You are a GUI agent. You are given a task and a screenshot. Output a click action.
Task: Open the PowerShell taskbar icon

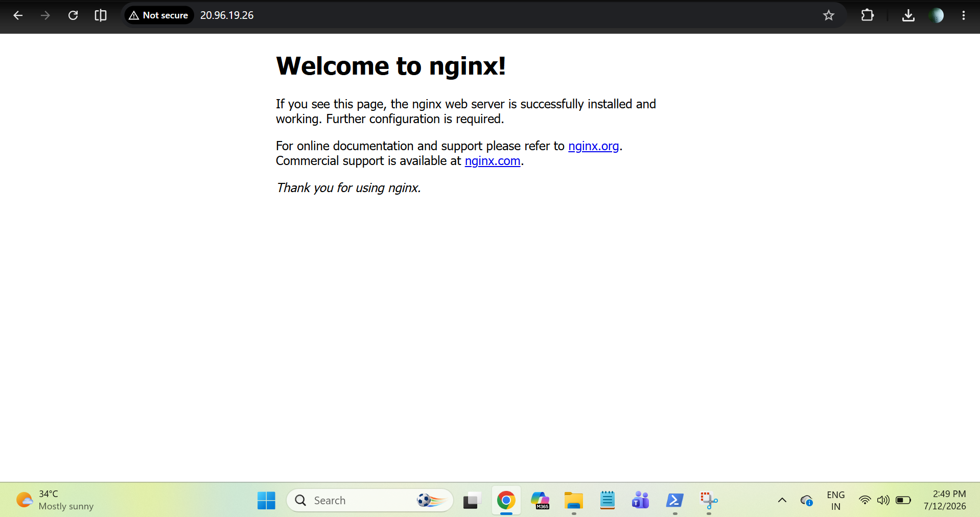(x=675, y=501)
